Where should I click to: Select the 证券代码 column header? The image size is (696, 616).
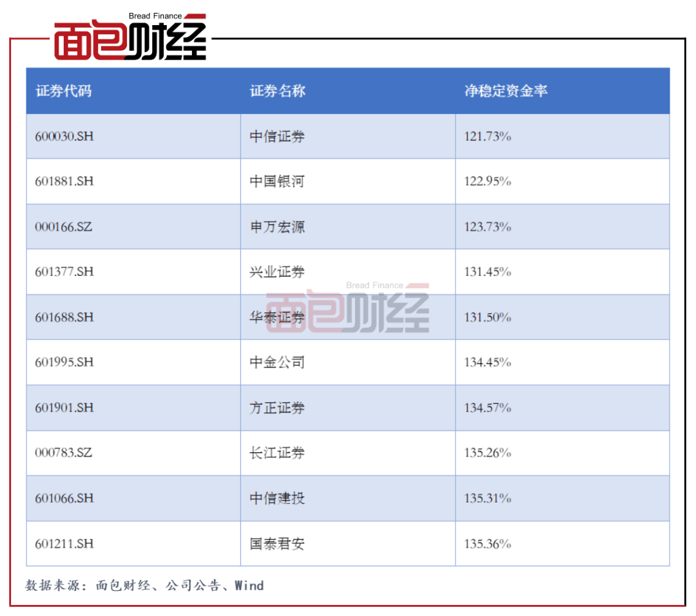pyautogui.click(x=64, y=91)
